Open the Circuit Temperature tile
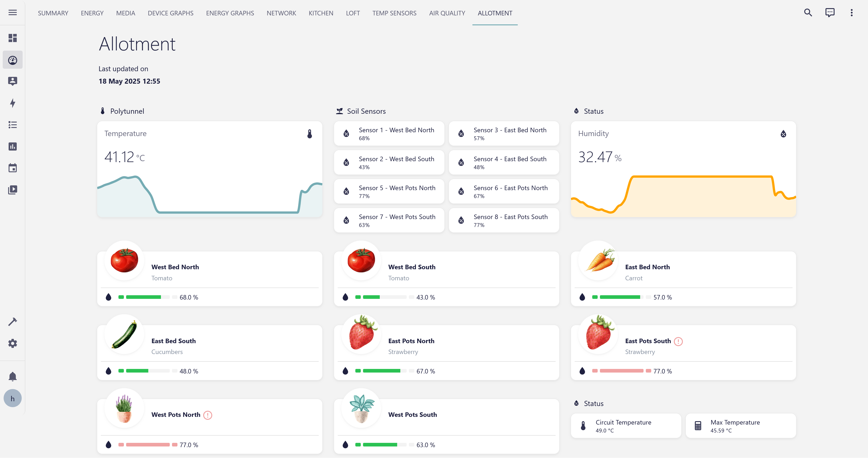 point(625,426)
